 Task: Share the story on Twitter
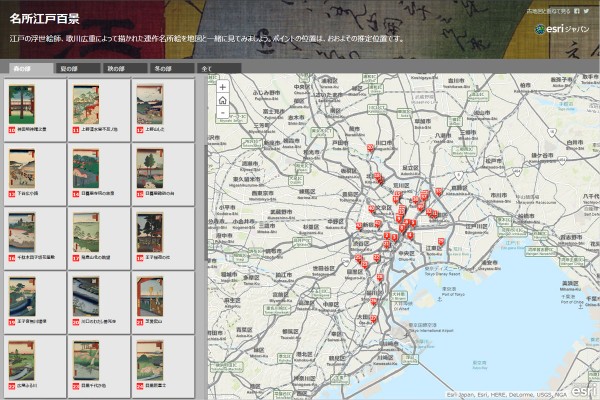(586, 11)
